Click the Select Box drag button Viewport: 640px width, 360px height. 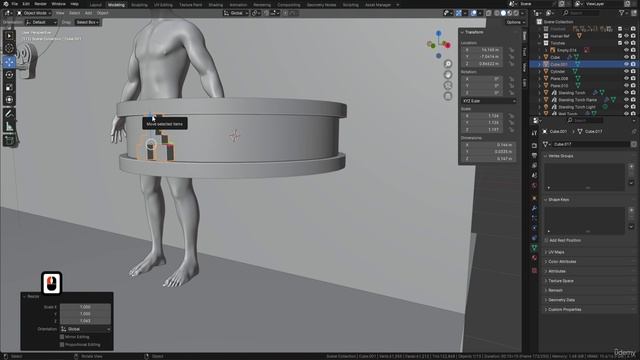87,22
